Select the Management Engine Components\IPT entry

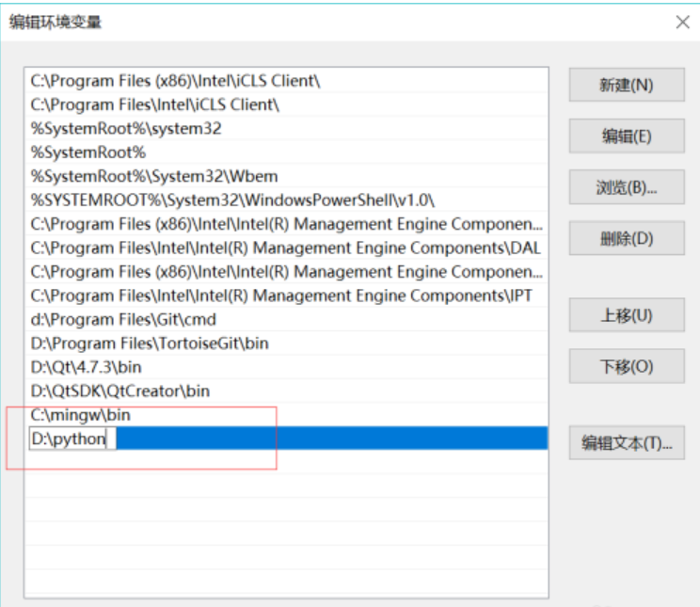[281, 296]
